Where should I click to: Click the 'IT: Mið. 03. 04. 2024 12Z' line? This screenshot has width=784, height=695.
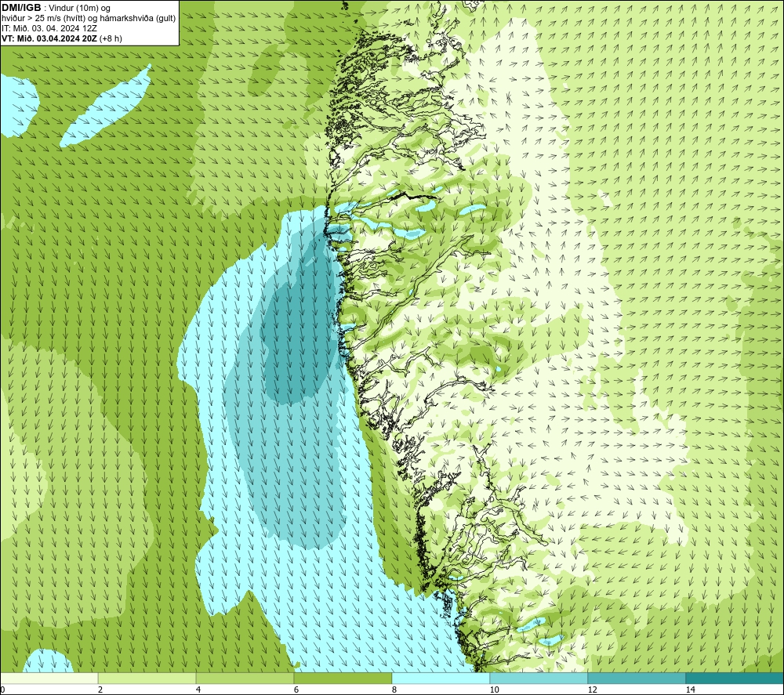click(x=49, y=28)
